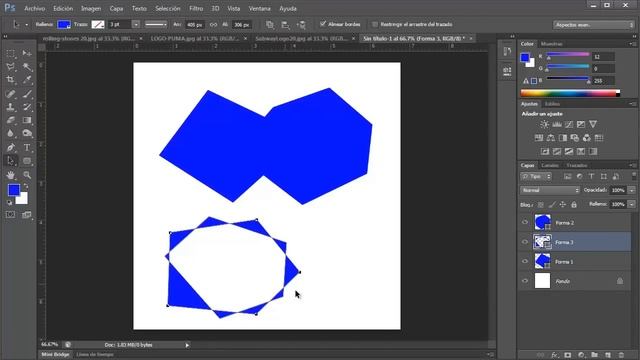Select the Rectangular Marquee tool
640x360 pixels.
coord(11,53)
